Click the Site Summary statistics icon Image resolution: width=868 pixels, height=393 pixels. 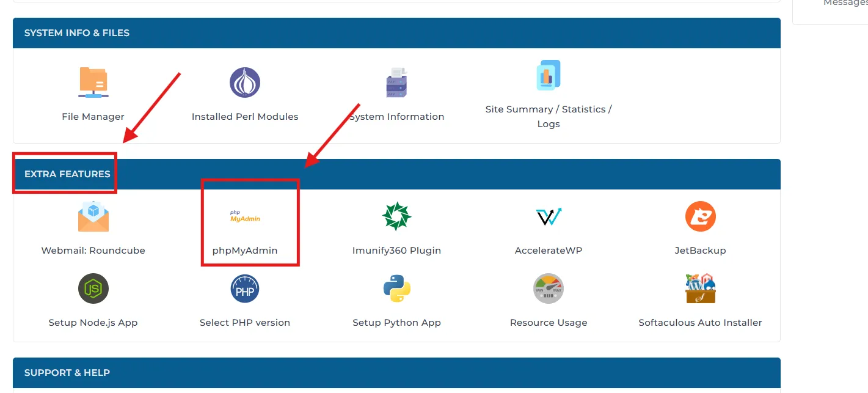(548, 75)
